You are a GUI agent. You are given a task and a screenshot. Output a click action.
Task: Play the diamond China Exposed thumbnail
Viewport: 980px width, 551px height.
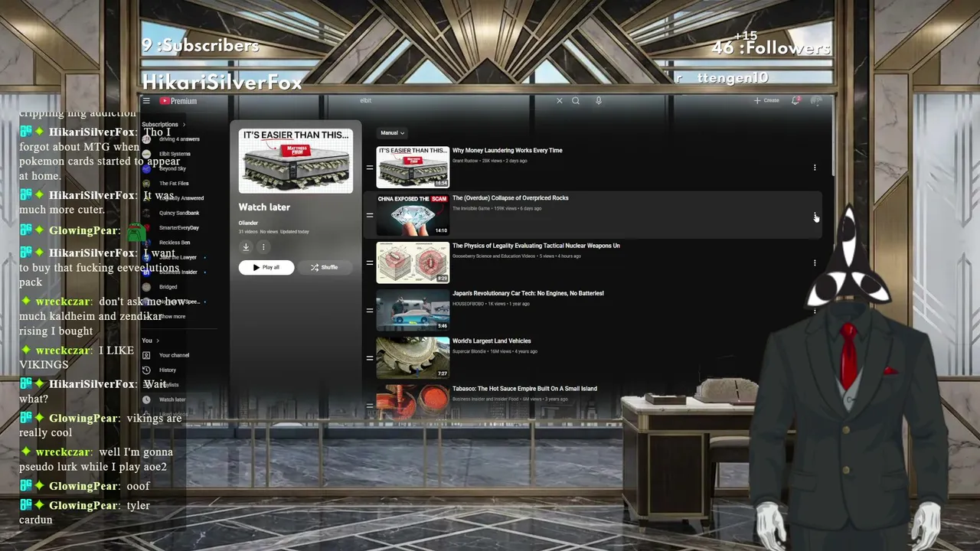click(x=413, y=215)
